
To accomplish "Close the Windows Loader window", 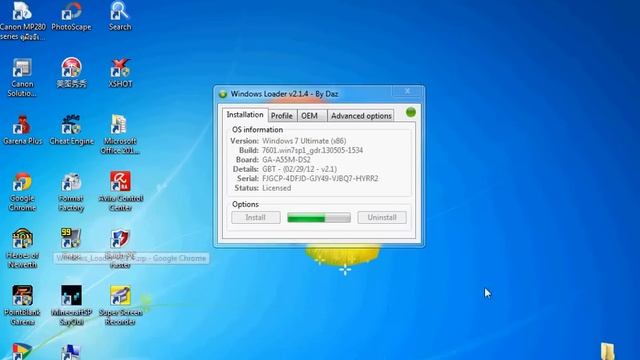I will 407,91.
